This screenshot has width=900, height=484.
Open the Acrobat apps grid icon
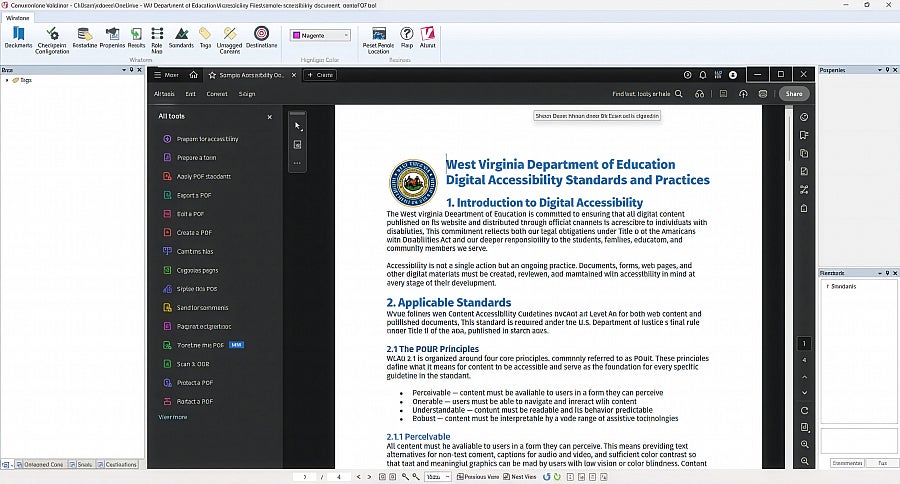(x=718, y=75)
